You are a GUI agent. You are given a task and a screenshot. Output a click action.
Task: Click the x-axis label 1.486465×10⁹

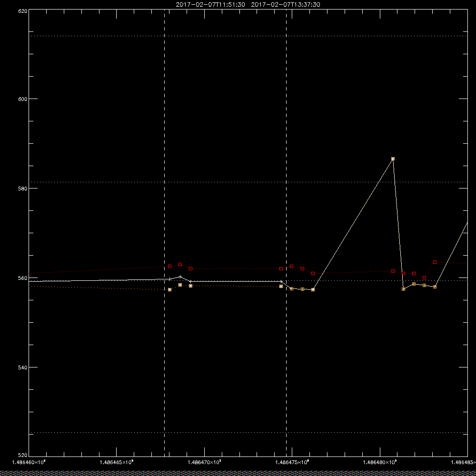(x=117, y=462)
